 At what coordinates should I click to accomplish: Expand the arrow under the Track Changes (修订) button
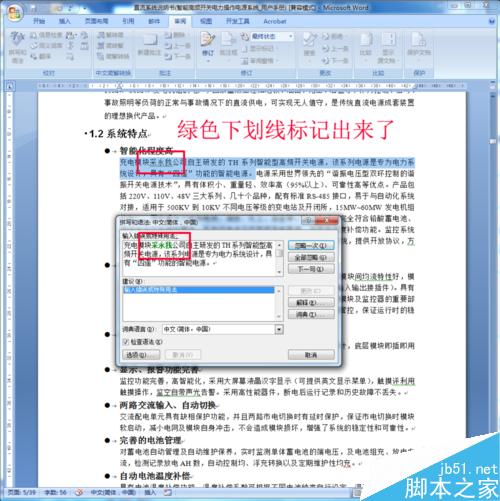(x=208, y=61)
